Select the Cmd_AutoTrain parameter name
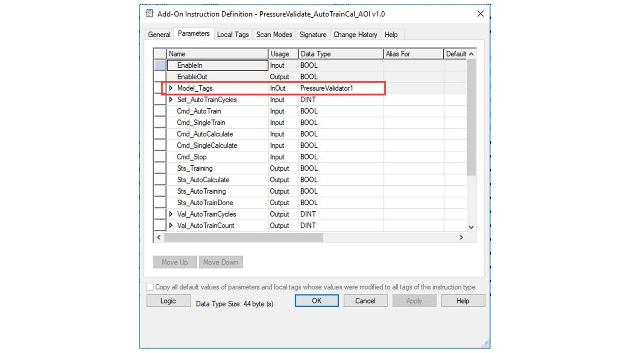This screenshot has height=353, width=644. (199, 111)
